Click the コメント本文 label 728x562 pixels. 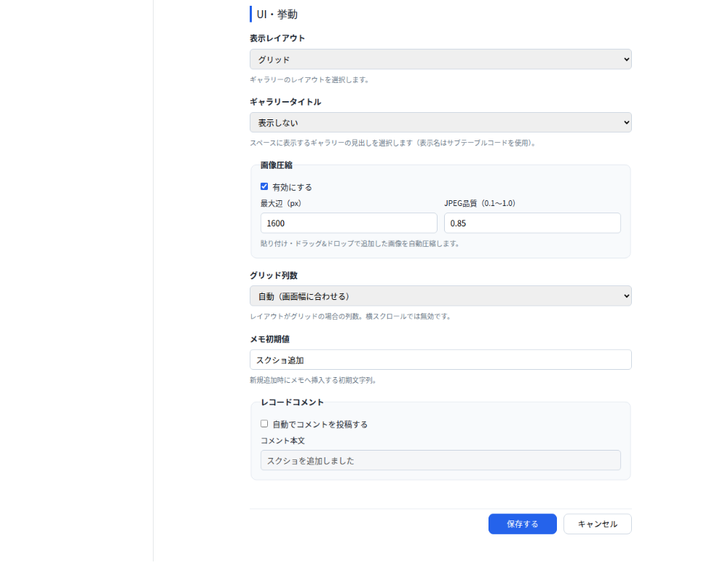click(x=282, y=440)
